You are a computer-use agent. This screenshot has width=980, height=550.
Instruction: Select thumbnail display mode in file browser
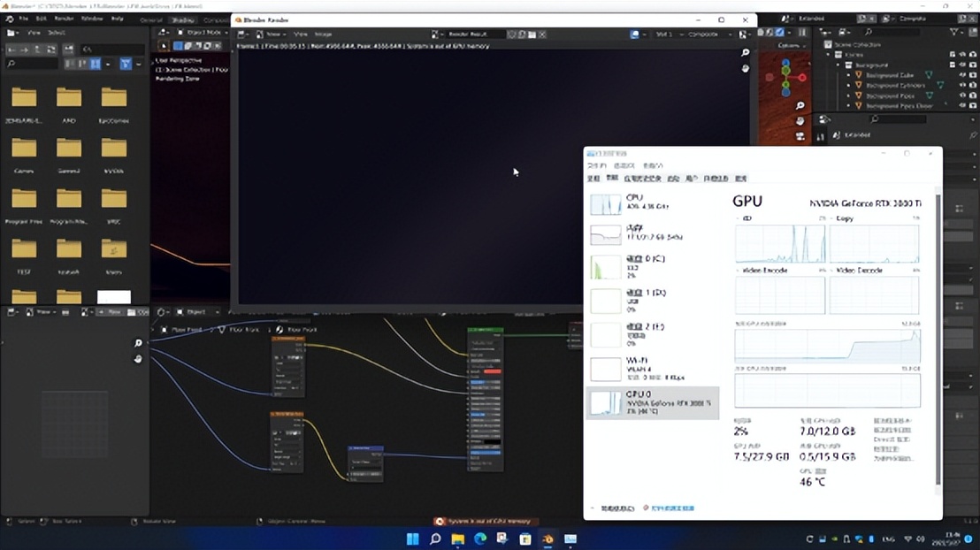click(x=95, y=64)
